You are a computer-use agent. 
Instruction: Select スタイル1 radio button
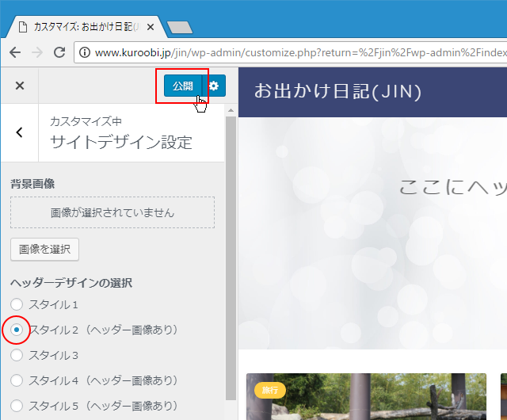click(17, 304)
